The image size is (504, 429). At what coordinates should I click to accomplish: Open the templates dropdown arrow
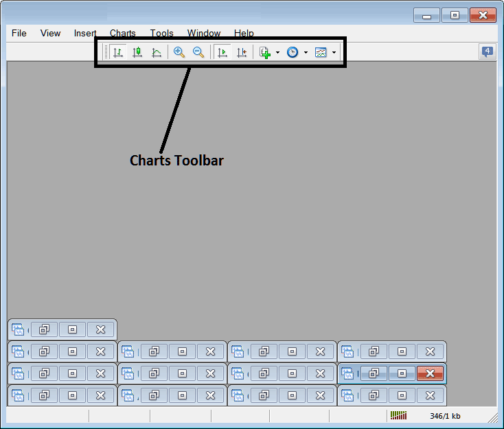(334, 52)
